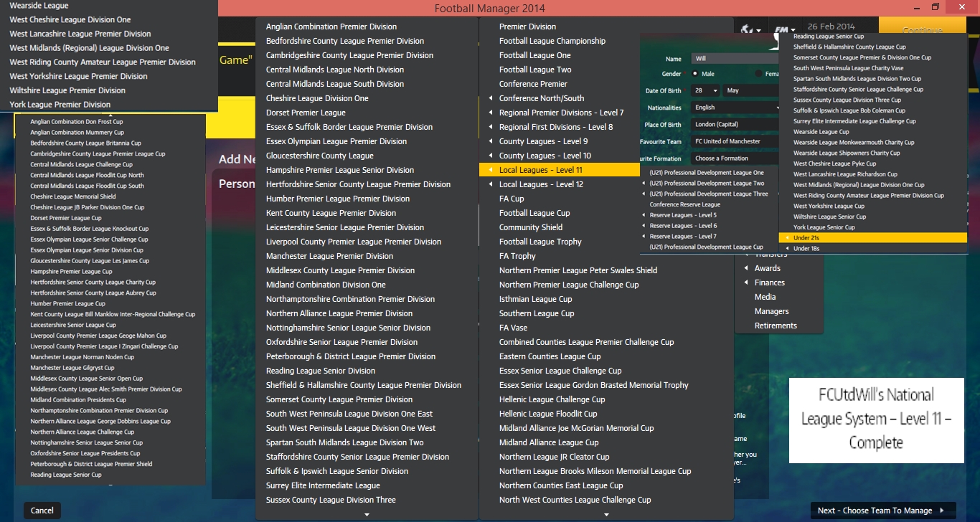This screenshot has height=522, width=980.
Task: Select the highlighted Under 21s menu item
Action: 873,237
